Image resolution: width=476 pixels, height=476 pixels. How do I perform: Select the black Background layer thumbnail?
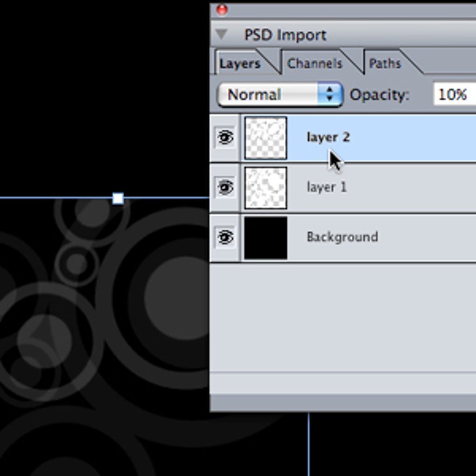(x=266, y=238)
